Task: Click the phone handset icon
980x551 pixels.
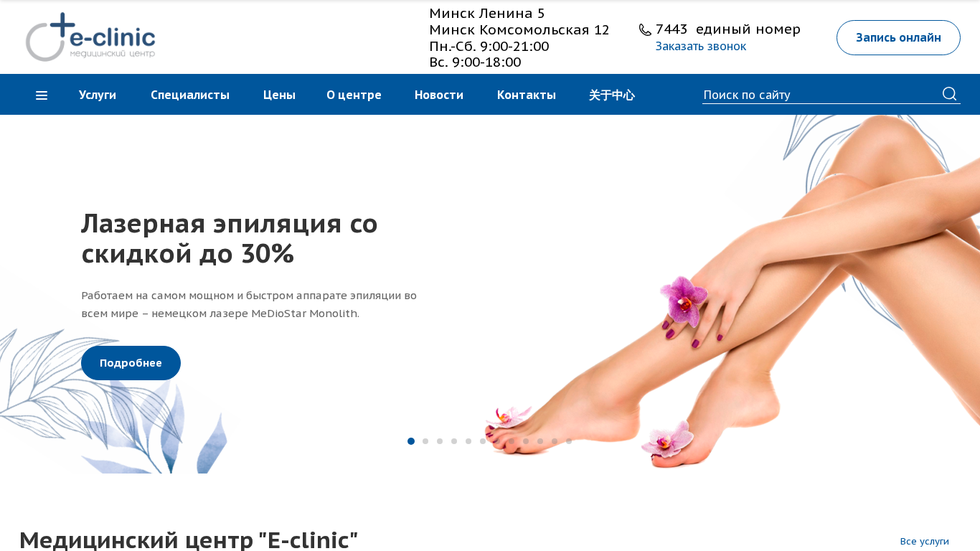Action: 645,29
